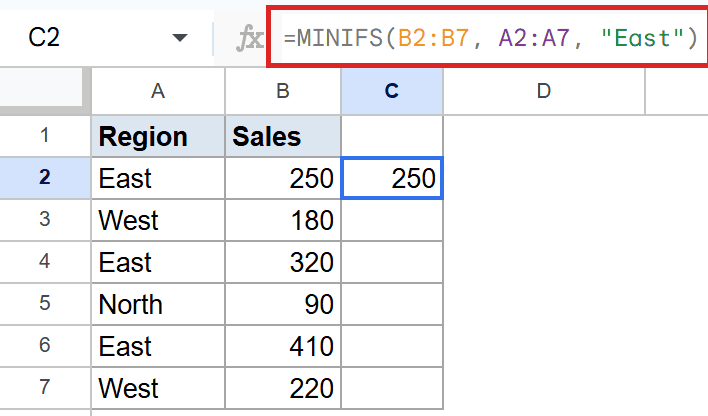Click the fx function icon
The height and width of the screenshot is (416, 708).
[249, 38]
